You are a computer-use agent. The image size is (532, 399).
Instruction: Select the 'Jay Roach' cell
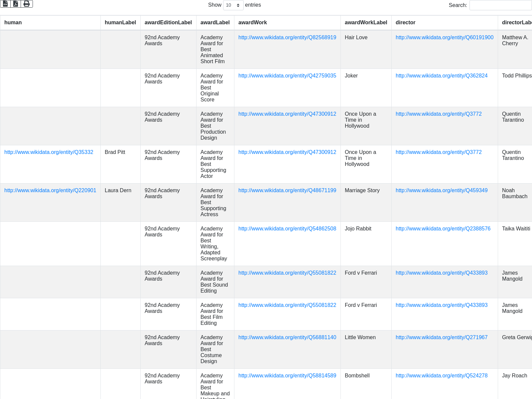(515, 384)
